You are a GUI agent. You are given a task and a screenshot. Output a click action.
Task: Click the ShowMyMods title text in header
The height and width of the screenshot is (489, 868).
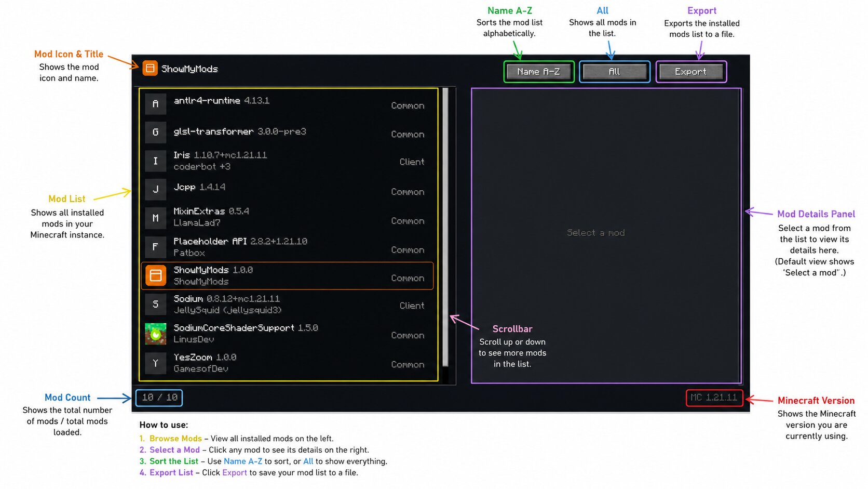(189, 69)
